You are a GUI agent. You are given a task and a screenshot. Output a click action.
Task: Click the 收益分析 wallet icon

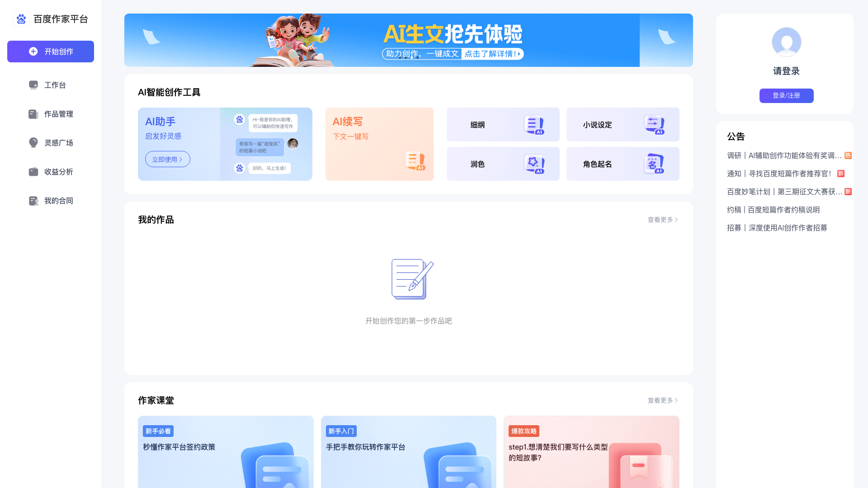point(33,172)
